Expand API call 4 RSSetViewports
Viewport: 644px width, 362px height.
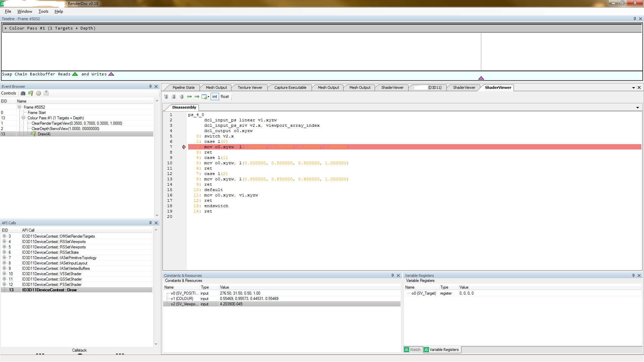4,242
